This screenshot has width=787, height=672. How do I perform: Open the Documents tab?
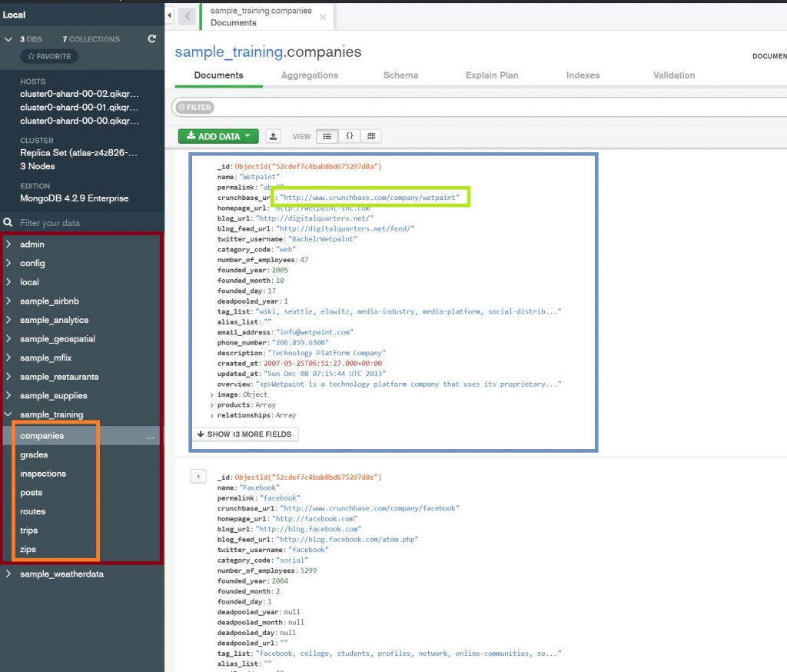(x=219, y=75)
